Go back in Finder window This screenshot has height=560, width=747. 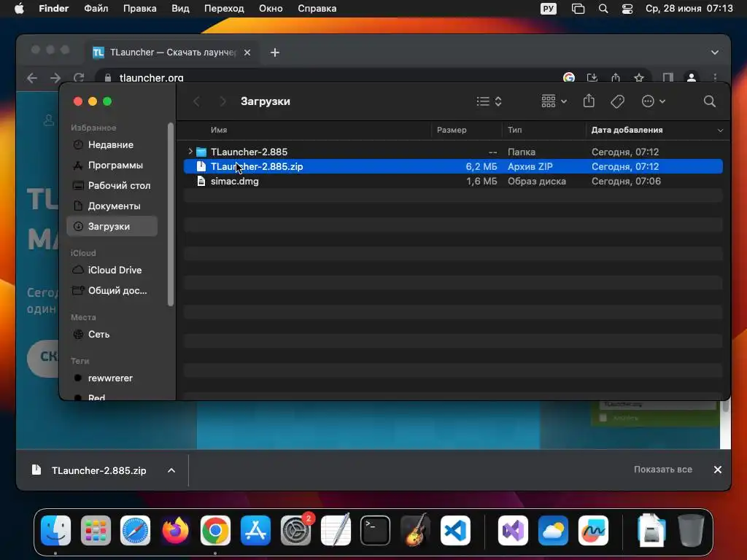coord(196,101)
